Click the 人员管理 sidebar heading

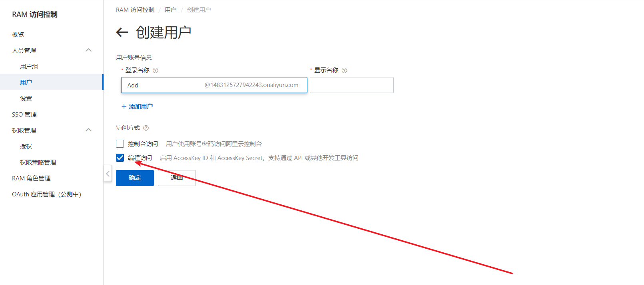point(24,51)
